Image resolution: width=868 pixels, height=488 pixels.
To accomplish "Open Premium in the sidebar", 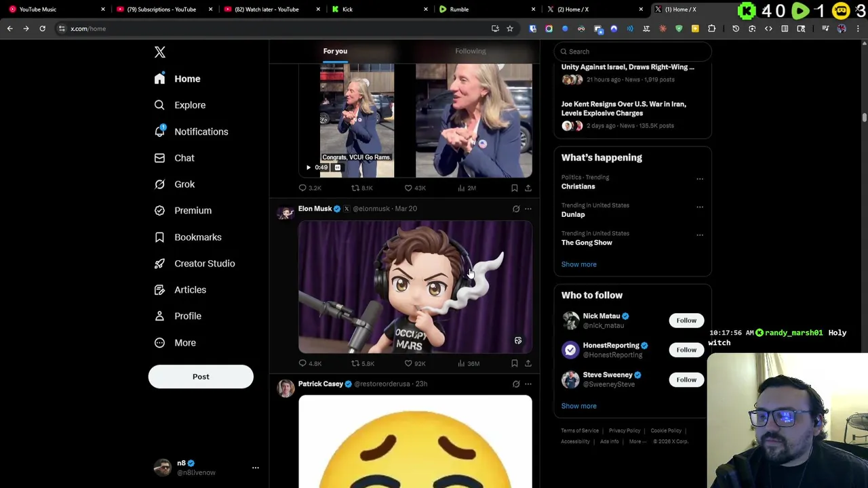I will [183, 211].
